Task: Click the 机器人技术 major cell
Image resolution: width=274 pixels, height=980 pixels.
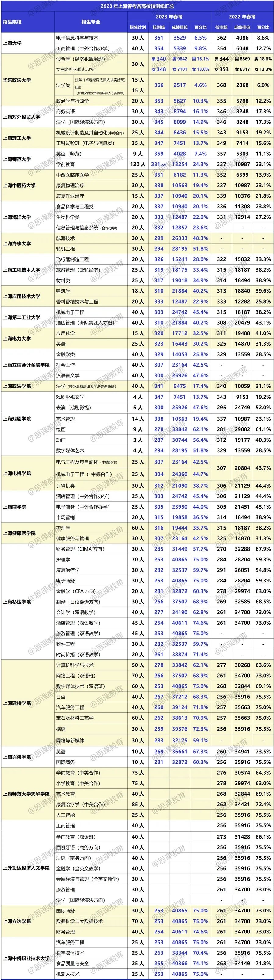Action: (x=68, y=974)
